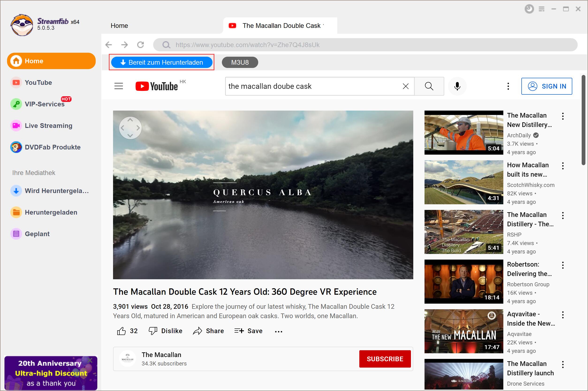Open options for Distillery launch video
The height and width of the screenshot is (391, 588).
563,365
